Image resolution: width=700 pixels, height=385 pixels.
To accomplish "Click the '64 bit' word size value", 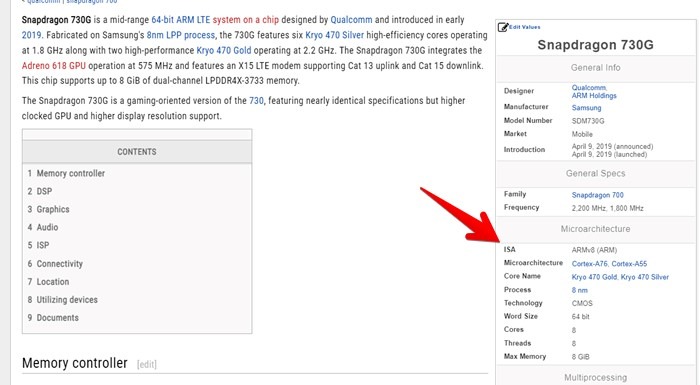I will tap(580, 317).
